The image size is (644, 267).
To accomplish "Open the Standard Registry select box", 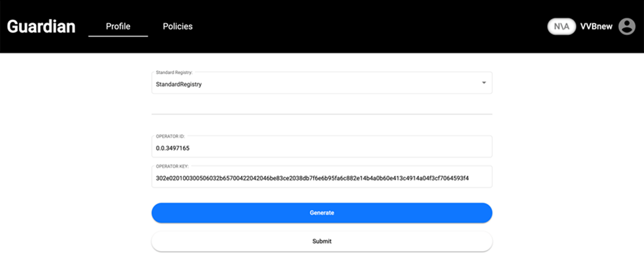I will pos(322,83).
